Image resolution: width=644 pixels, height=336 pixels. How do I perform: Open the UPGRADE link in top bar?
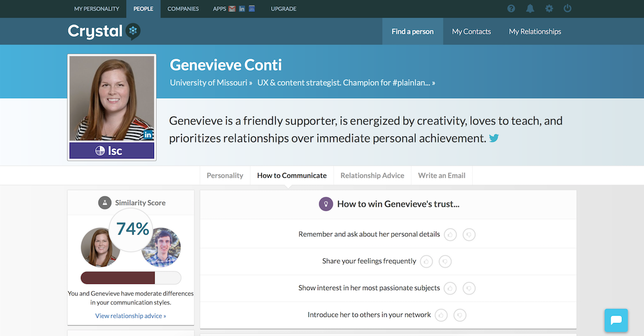(283, 9)
